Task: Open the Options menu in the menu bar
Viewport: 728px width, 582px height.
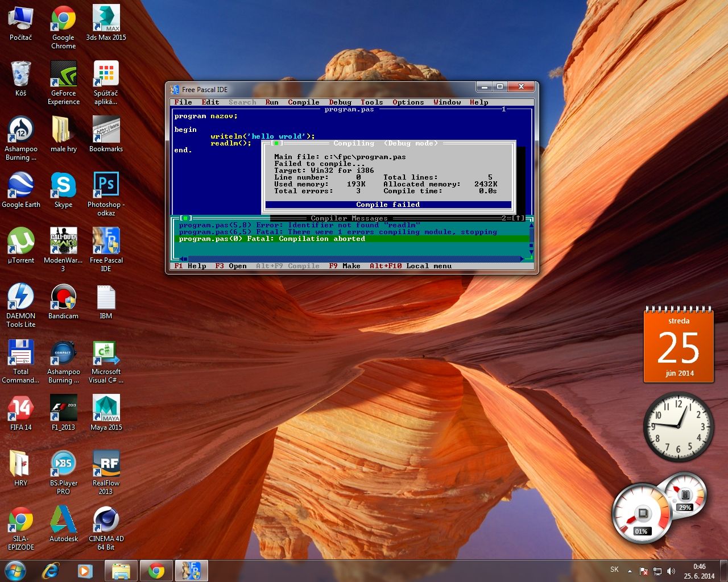Action: [x=408, y=102]
